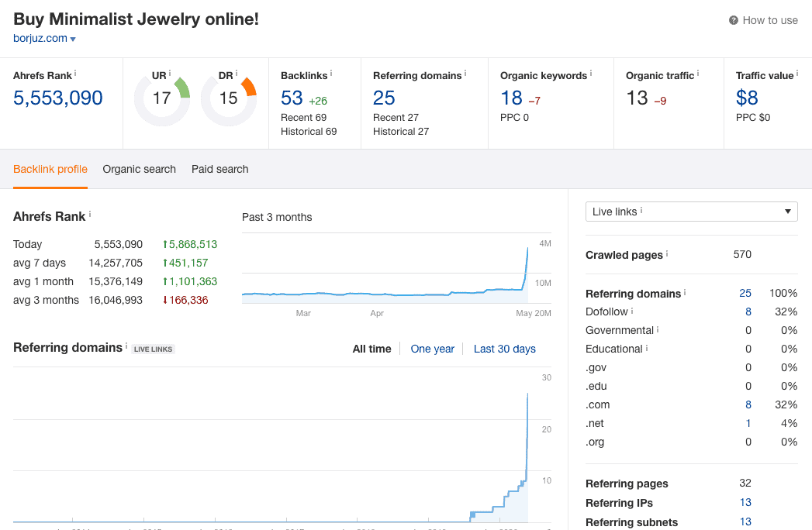Click the .net count 1 link
Image resolution: width=812 pixels, height=530 pixels.
(x=749, y=423)
